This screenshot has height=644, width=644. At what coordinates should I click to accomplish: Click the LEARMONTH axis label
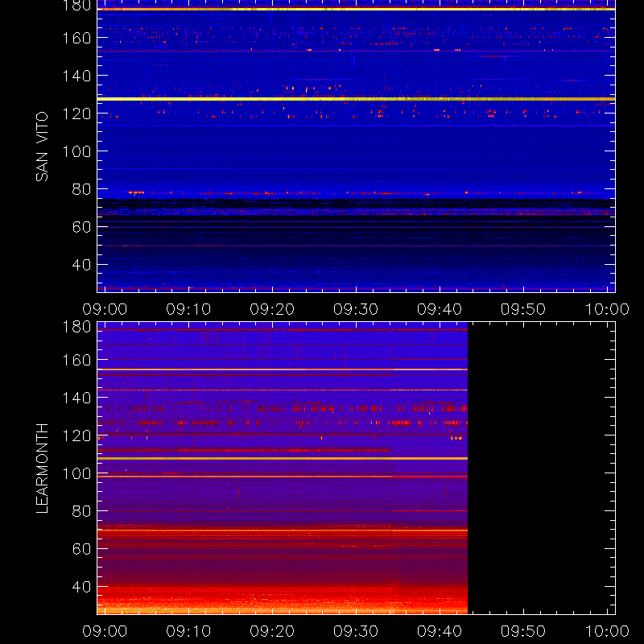tap(42, 469)
